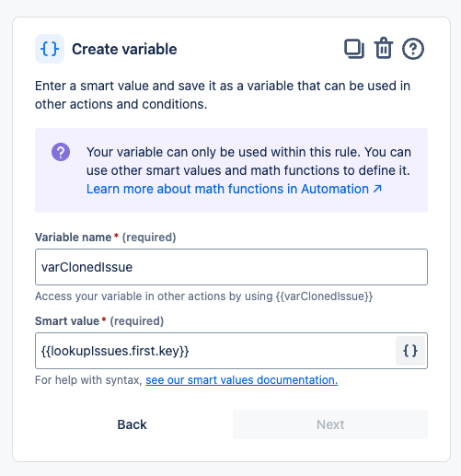Focus the Variable name field varClonedIssue
Viewport: 461px width, 476px height.
tap(231, 267)
